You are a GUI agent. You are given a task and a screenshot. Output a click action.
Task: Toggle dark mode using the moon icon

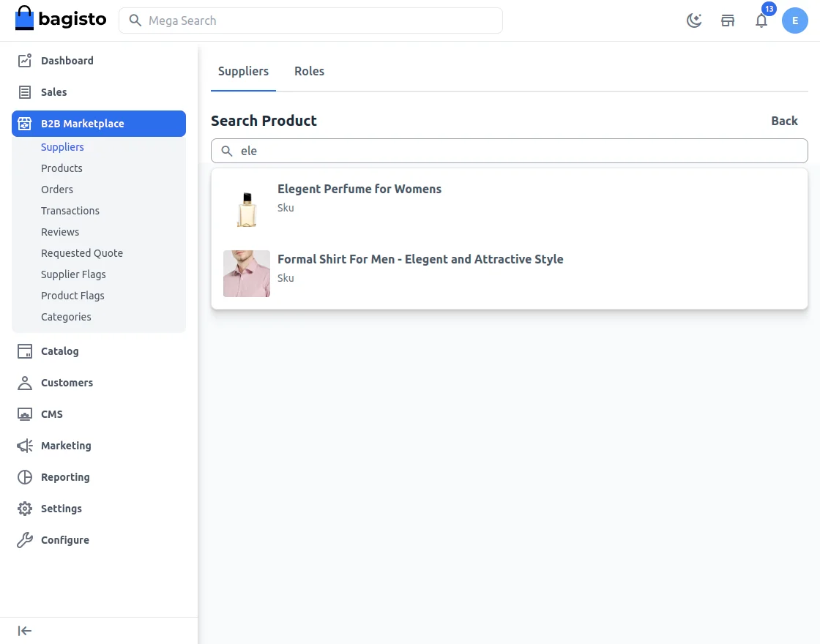pyautogui.click(x=693, y=20)
